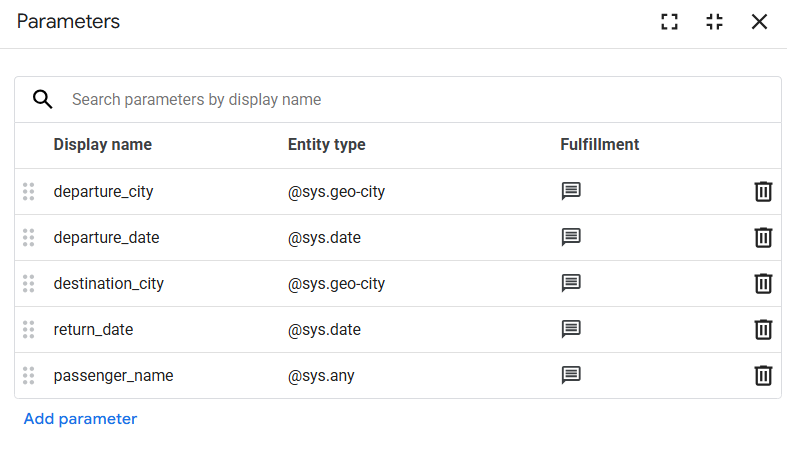This screenshot has height=462, width=787.
Task: Collapse the Parameters panel view
Action: pyautogui.click(x=714, y=22)
